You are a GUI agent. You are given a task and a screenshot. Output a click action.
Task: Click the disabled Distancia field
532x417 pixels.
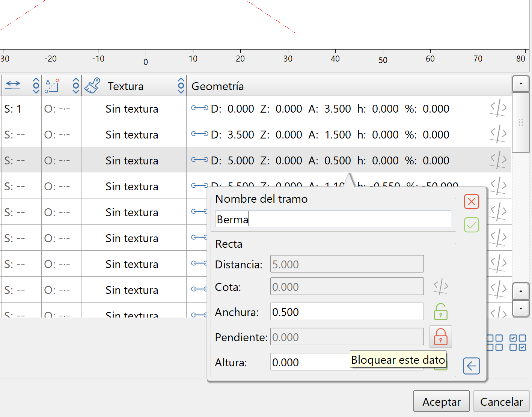[347, 264]
